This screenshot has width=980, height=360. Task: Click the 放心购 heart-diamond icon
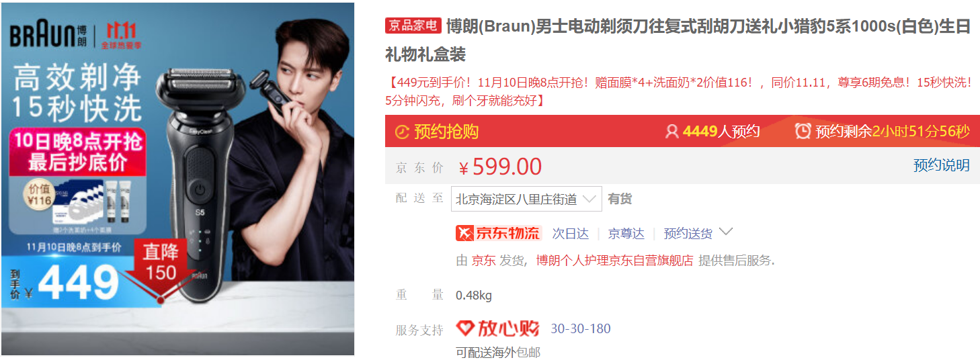tap(465, 328)
